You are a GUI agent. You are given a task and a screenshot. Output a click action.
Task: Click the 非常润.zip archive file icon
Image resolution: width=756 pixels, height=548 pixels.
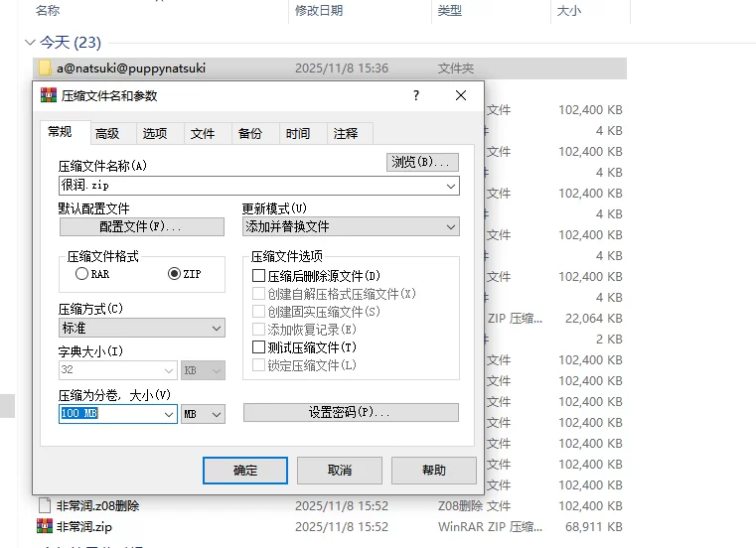(x=45, y=526)
